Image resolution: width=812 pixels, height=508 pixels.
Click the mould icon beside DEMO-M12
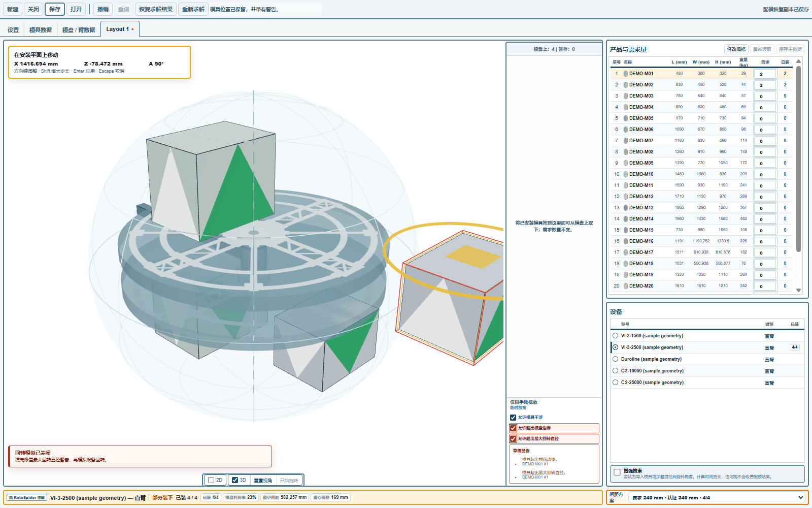click(x=626, y=197)
